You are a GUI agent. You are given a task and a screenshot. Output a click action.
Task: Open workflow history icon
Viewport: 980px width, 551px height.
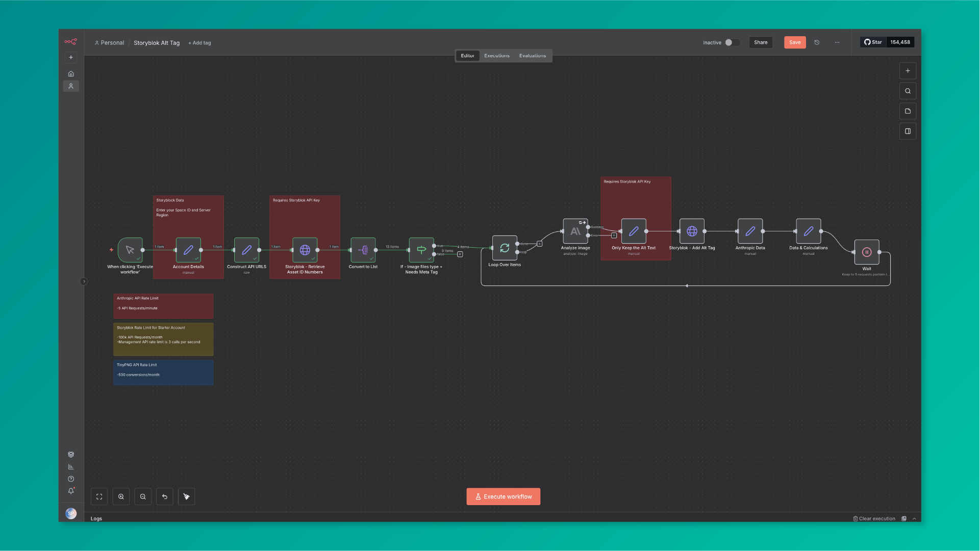817,43
